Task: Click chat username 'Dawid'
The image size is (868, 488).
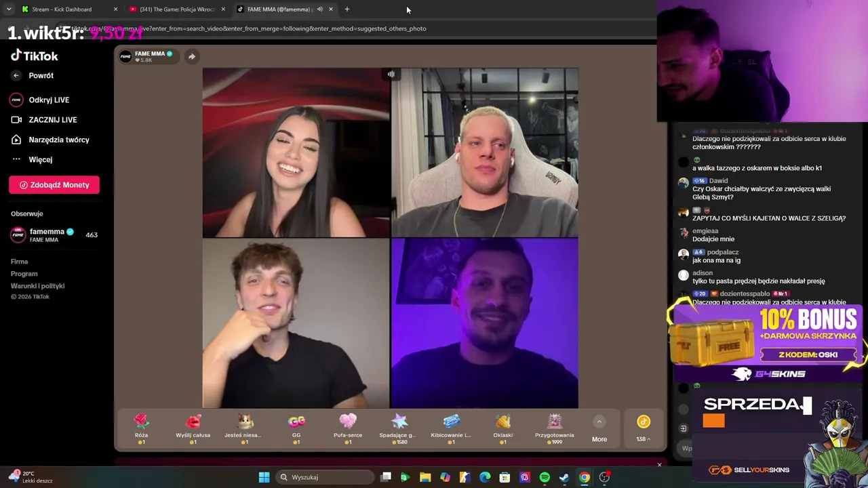Action: point(718,181)
